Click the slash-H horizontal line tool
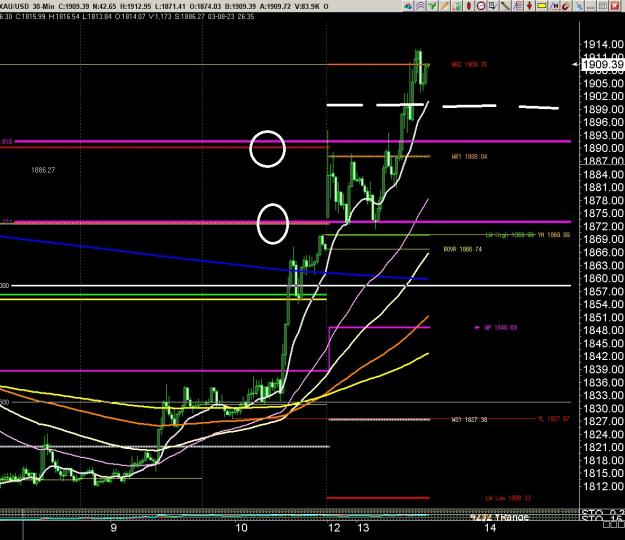This screenshot has width=625, height=540. (554, 6)
